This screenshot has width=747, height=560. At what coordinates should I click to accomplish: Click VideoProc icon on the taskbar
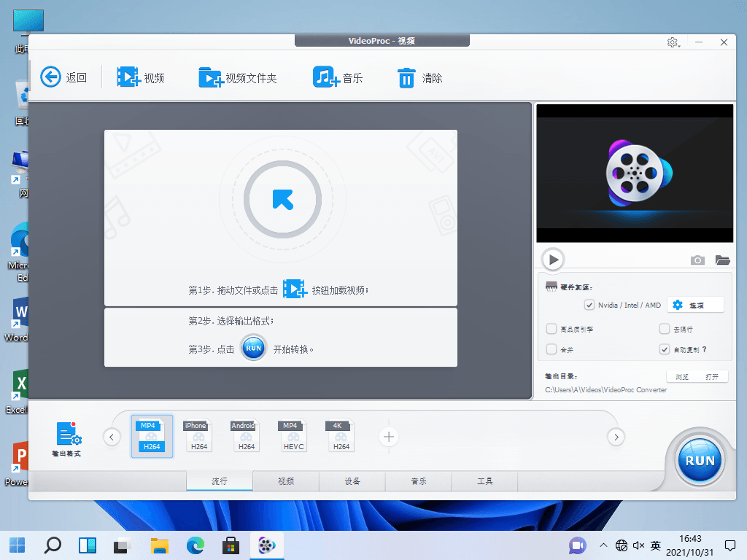(267, 545)
